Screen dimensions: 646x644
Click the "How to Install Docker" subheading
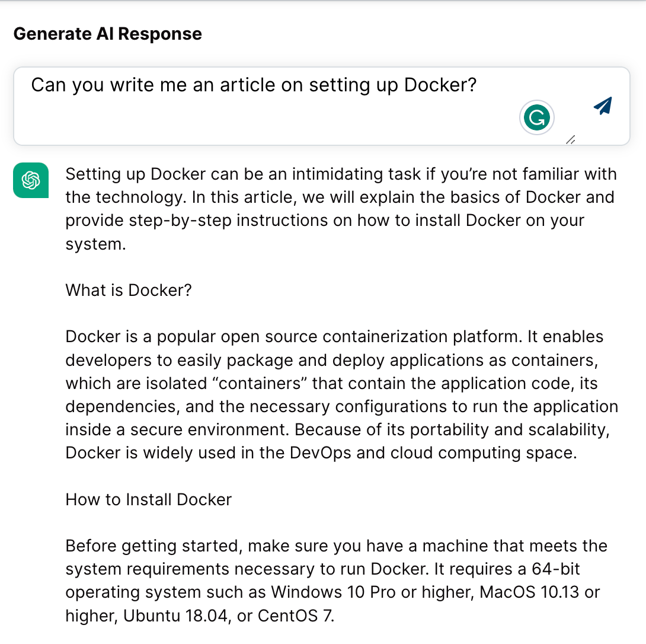click(148, 500)
